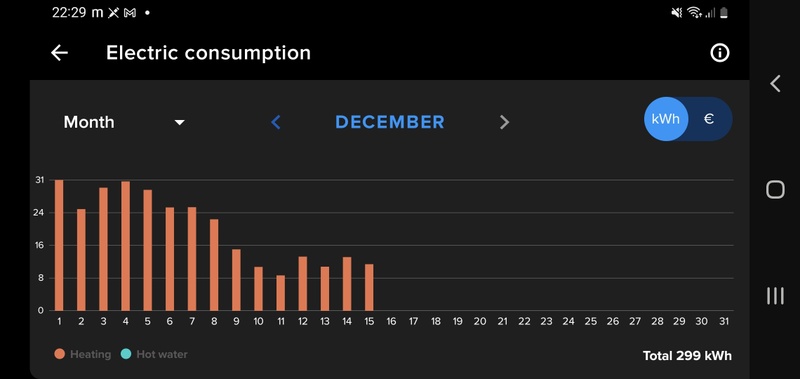Select the orange bar for day 15

pyautogui.click(x=369, y=287)
